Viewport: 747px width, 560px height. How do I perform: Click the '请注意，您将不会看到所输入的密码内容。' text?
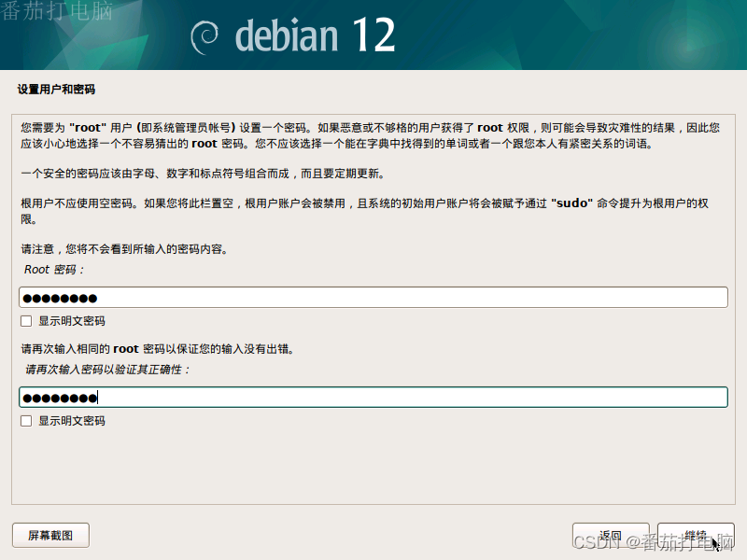[124, 249]
